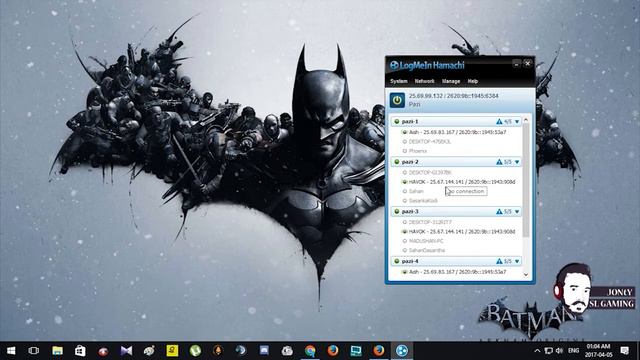Click HAVOK's online status icon under pazi-2

(404, 182)
